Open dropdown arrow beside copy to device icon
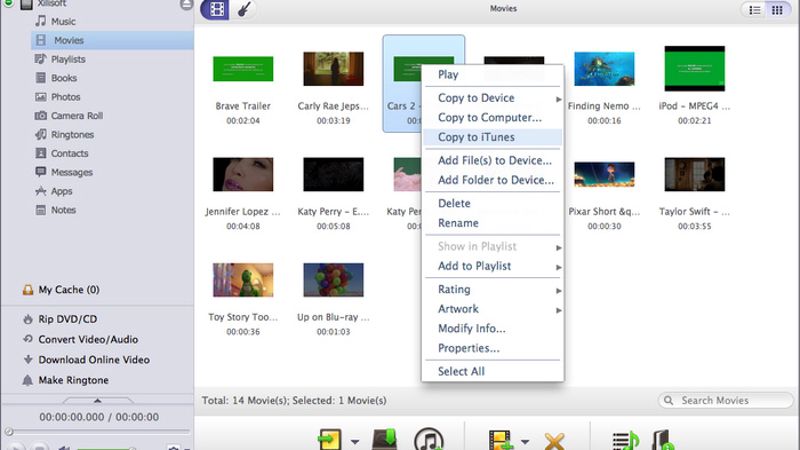The image size is (800, 450). (354, 442)
